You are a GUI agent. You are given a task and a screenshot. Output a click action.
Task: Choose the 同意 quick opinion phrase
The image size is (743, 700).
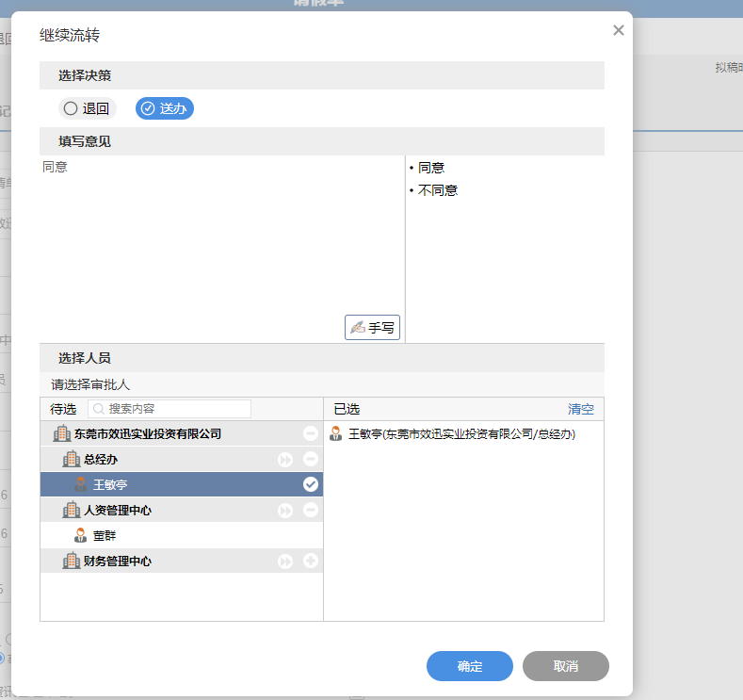(431, 168)
